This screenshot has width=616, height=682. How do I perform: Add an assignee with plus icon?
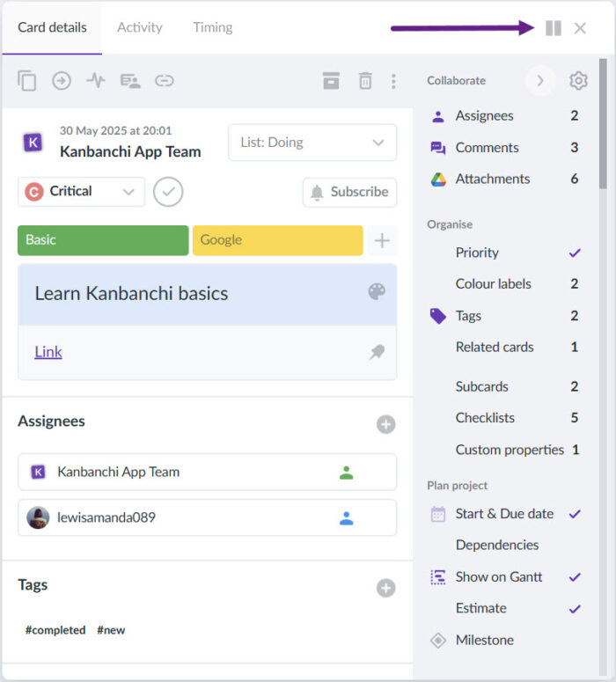tap(385, 424)
